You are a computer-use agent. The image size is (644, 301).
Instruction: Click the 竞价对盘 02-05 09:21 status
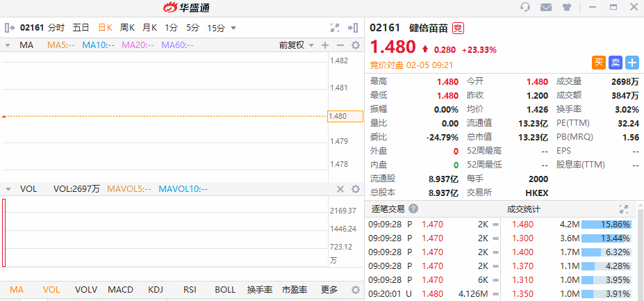coord(411,65)
